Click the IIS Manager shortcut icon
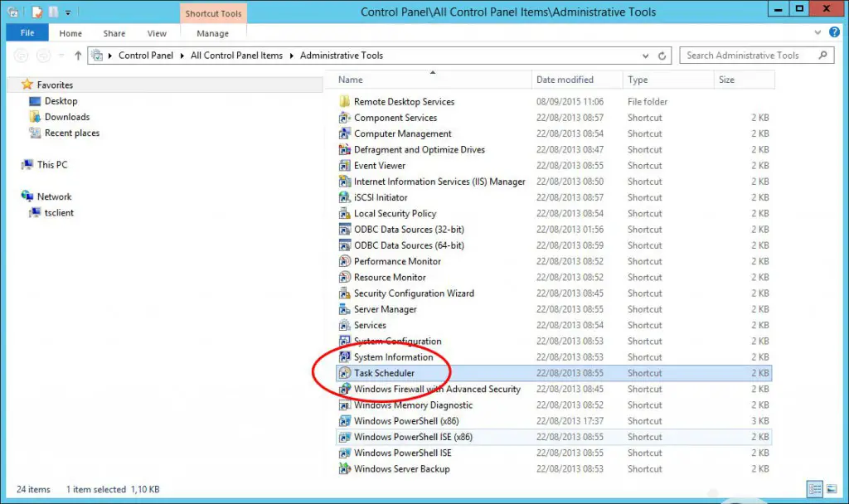 [344, 182]
